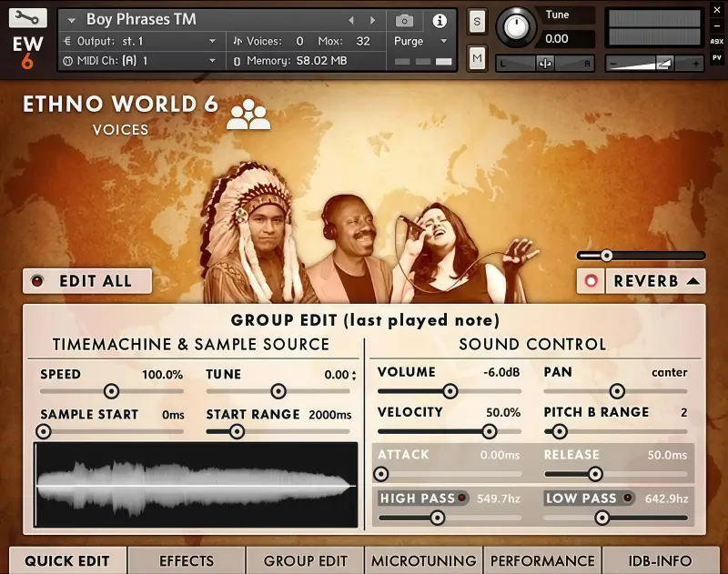
Task: Click the PITCH B RANGE slider handle
Action: (560, 431)
